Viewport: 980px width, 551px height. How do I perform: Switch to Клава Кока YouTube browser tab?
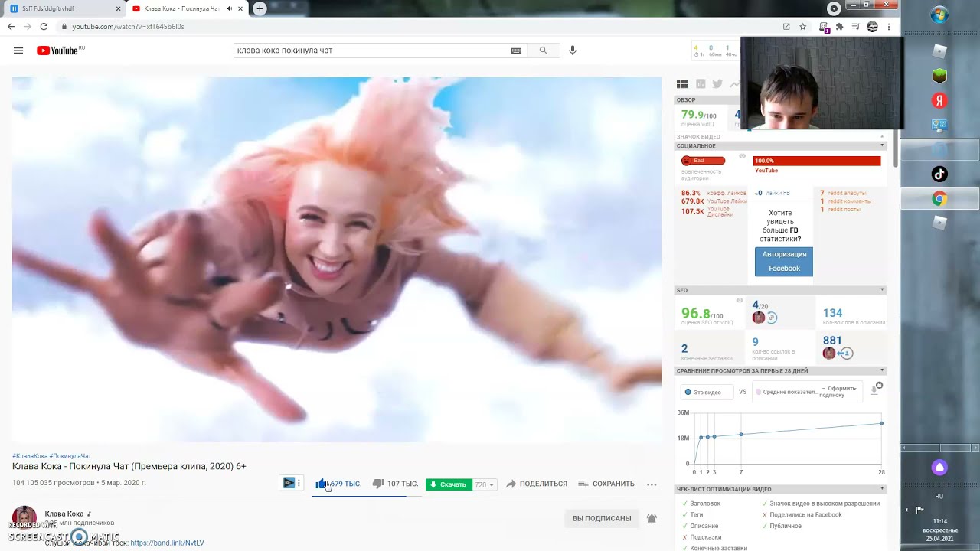click(188, 8)
